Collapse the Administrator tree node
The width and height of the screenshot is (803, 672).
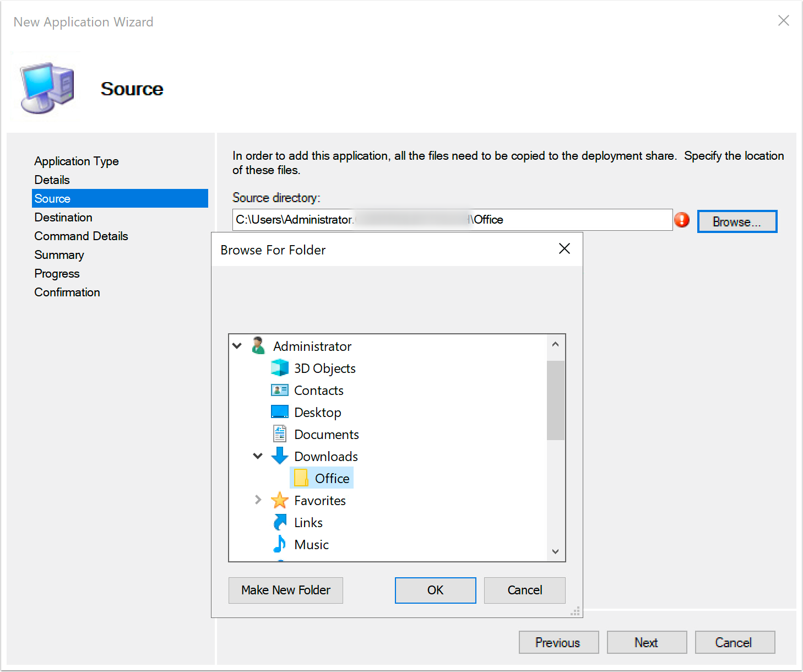click(237, 346)
